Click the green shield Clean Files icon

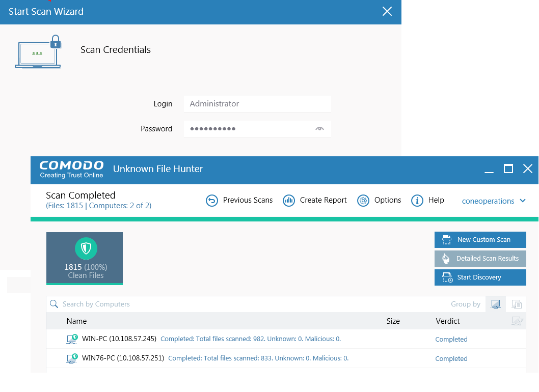[x=86, y=248]
